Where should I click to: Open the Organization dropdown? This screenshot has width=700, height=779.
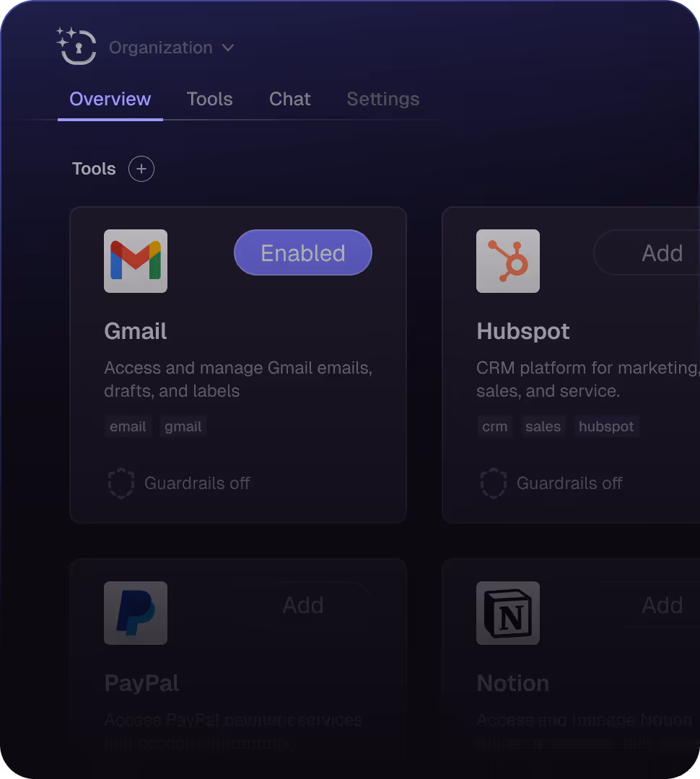[171, 48]
